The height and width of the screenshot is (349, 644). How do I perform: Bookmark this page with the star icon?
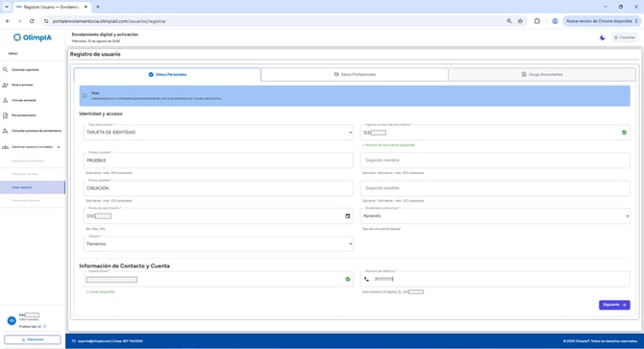tap(520, 21)
